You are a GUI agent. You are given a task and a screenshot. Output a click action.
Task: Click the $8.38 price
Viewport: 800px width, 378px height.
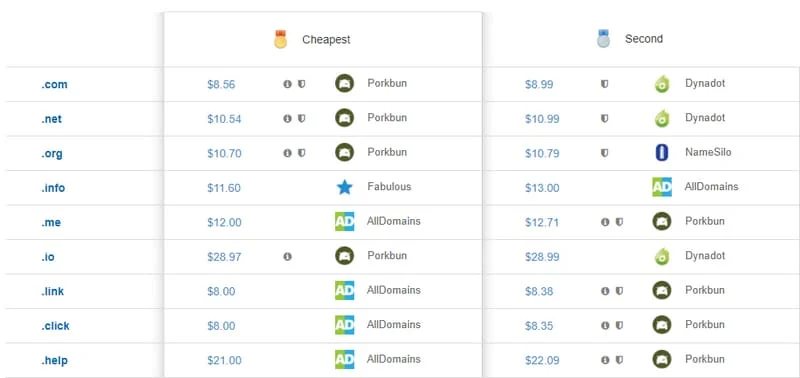(539, 291)
